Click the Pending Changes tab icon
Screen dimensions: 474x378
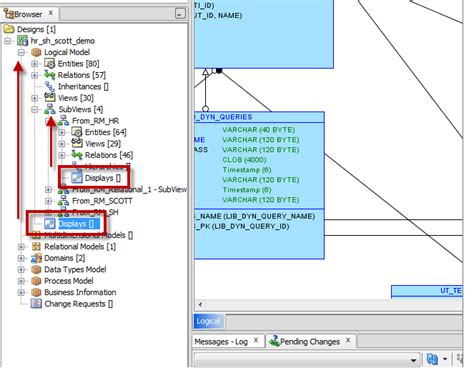click(274, 341)
